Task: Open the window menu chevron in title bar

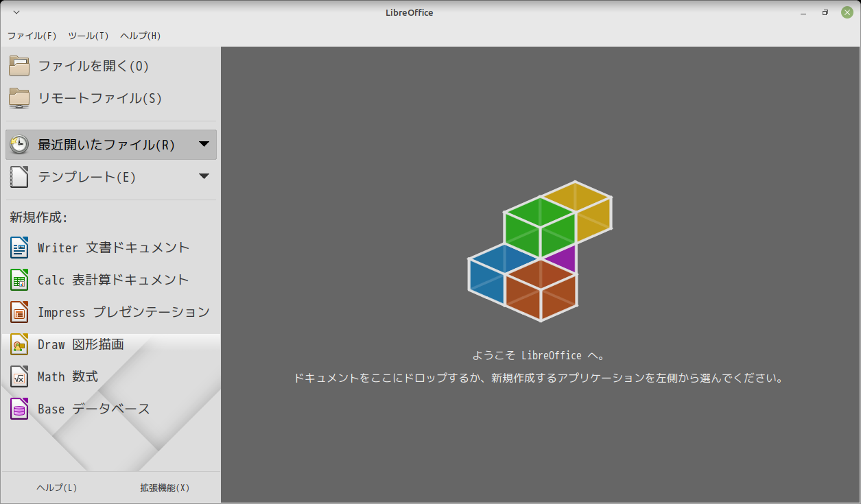Action: point(16,12)
